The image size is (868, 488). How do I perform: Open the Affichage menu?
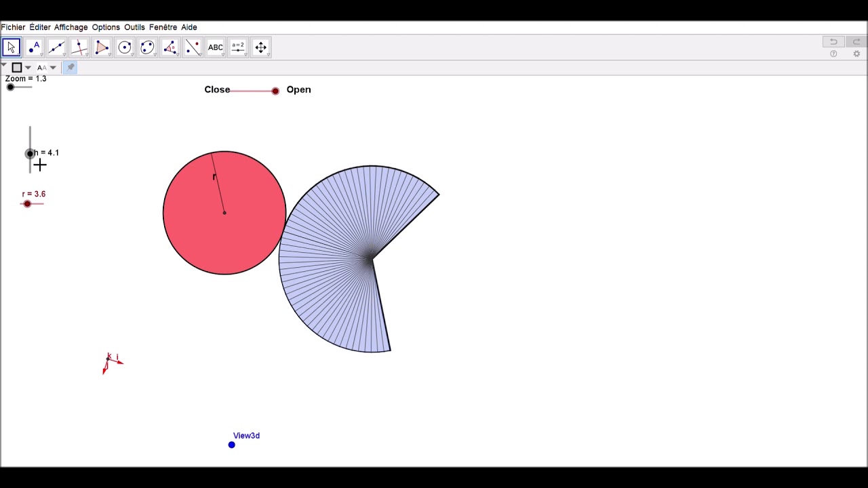(x=71, y=27)
